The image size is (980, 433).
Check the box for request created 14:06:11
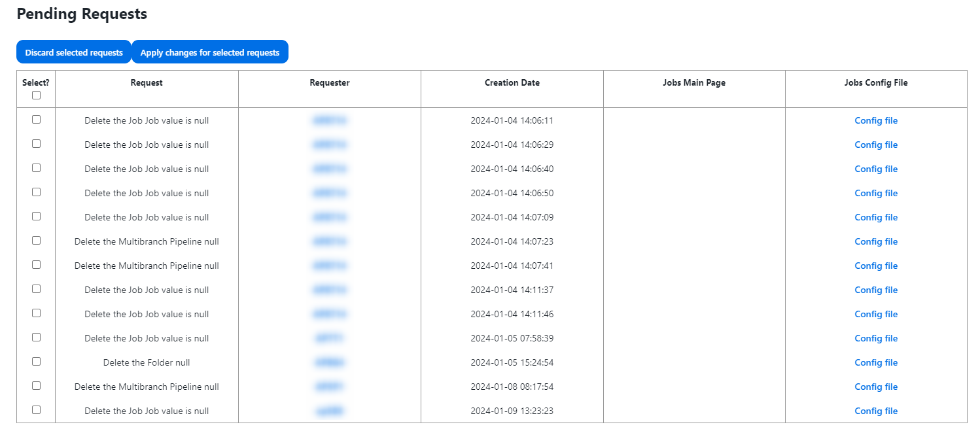36,120
